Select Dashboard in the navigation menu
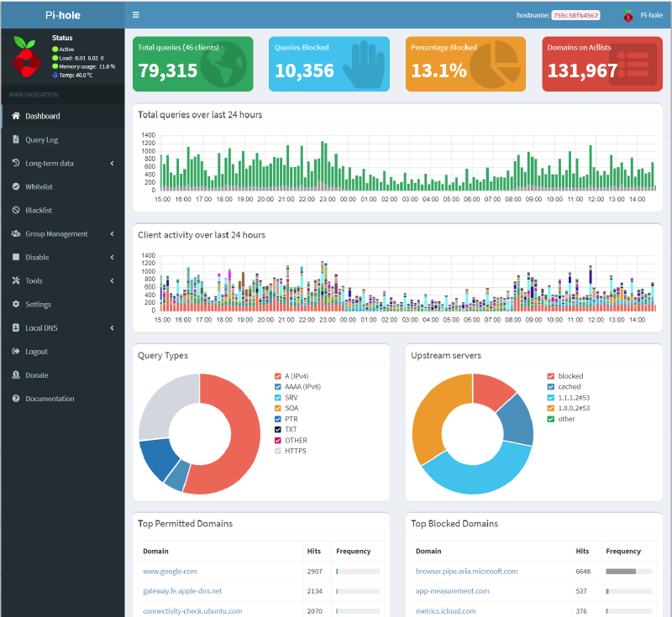Viewport: 672px width, 617px height. coord(42,117)
